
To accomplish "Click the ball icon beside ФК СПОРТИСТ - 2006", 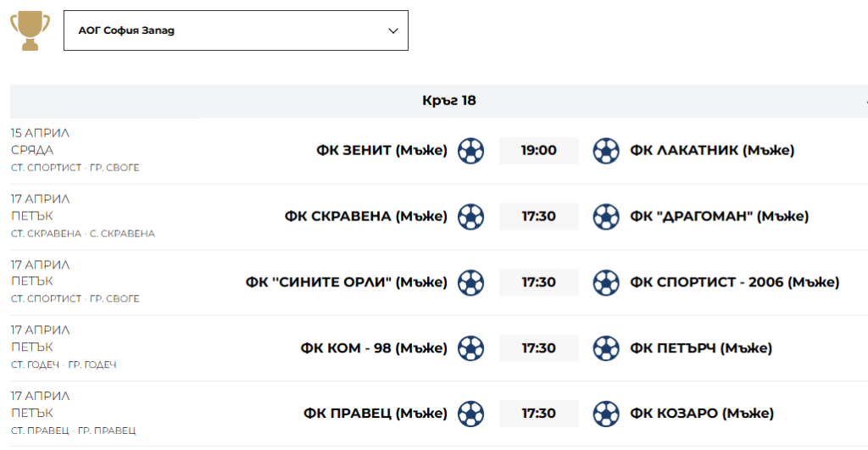I will coord(606,282).
